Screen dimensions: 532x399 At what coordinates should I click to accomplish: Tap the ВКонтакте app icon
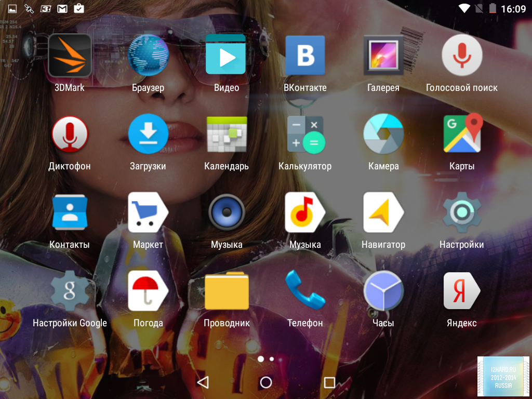tap(305, 56)
